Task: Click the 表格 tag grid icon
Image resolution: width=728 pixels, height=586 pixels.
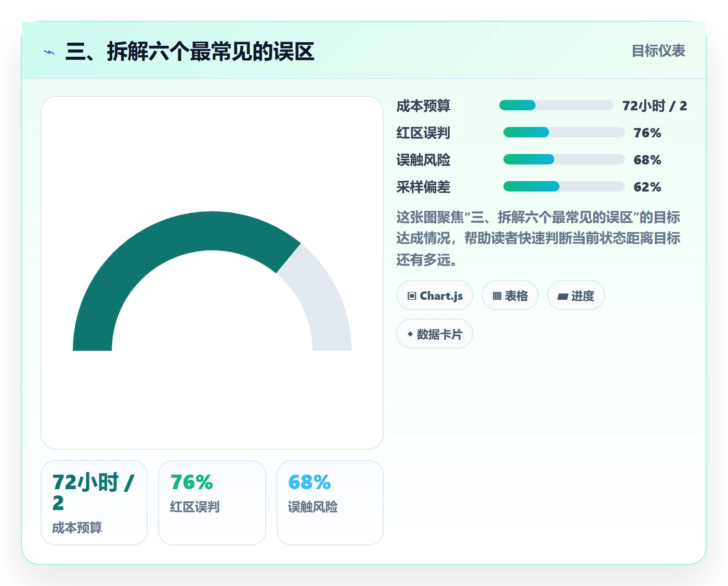Action: 497,296
